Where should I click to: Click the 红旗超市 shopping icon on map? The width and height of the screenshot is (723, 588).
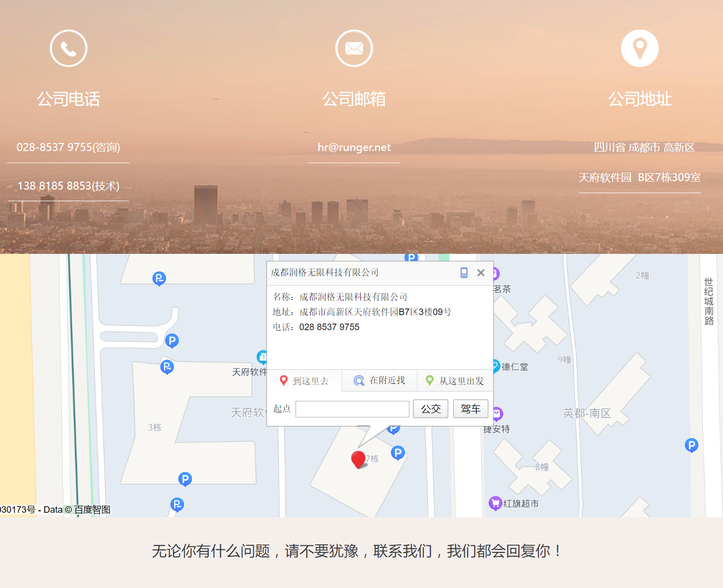pyautogui.click(x=495, y=503)
